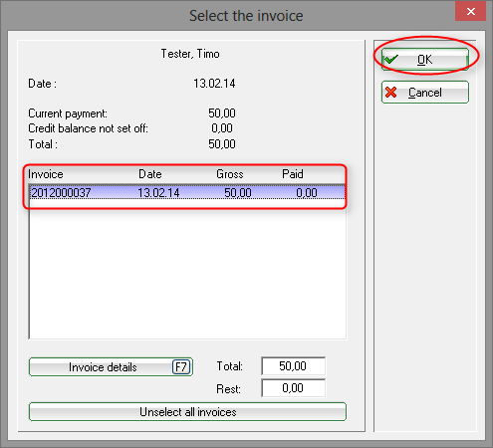
Task: Click the green checkmark icon on OK
Action: tap(390, 60)
